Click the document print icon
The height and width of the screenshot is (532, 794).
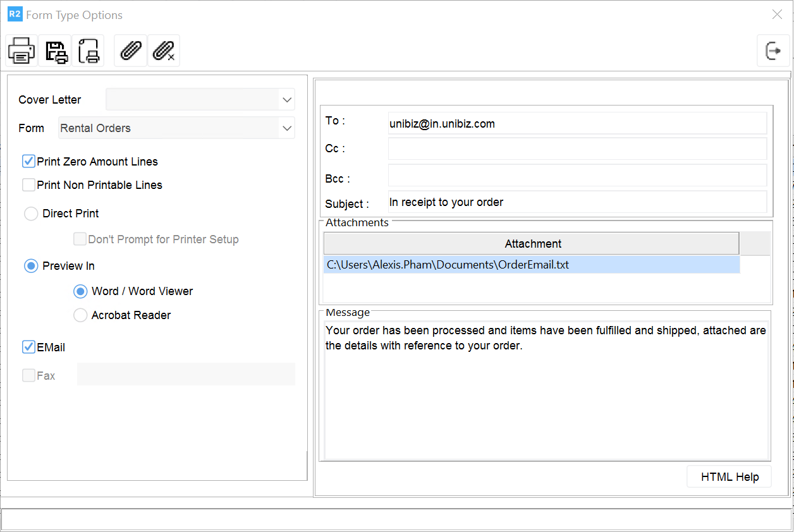[89, 51]
